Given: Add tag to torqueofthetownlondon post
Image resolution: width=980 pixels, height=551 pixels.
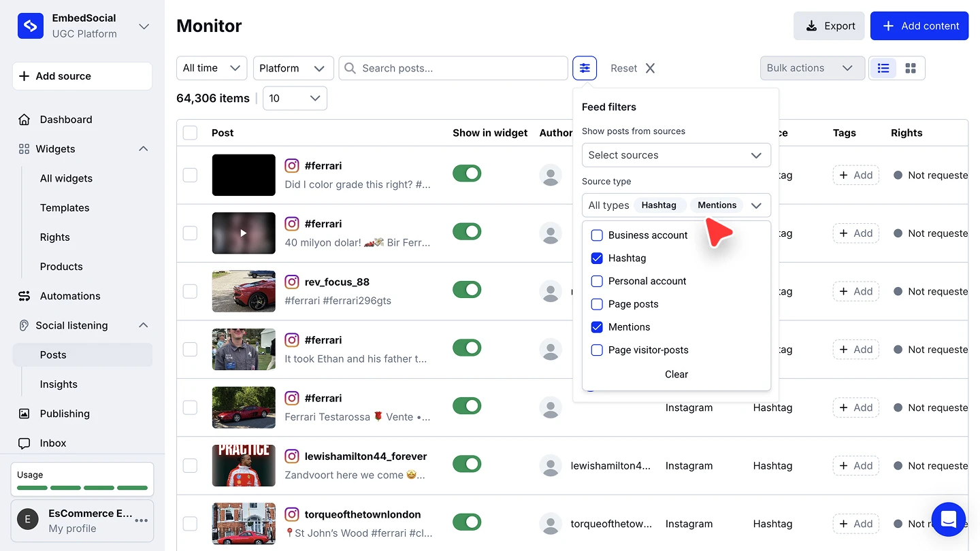Looking at the screenshot, I should pyautogui.click(x=855, y=524).
